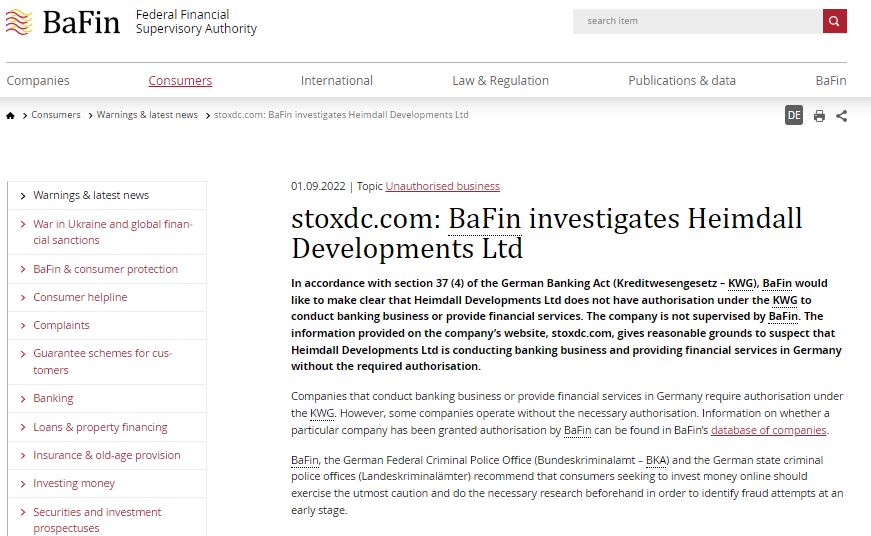Open the database of companies link

tap(769, 430)
